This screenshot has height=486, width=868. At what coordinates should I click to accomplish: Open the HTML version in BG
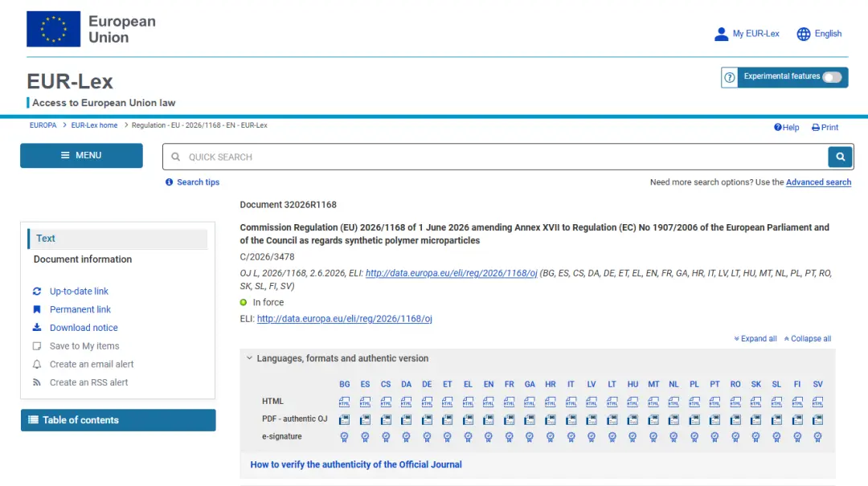pyautogui.click(x=344, y=402)
